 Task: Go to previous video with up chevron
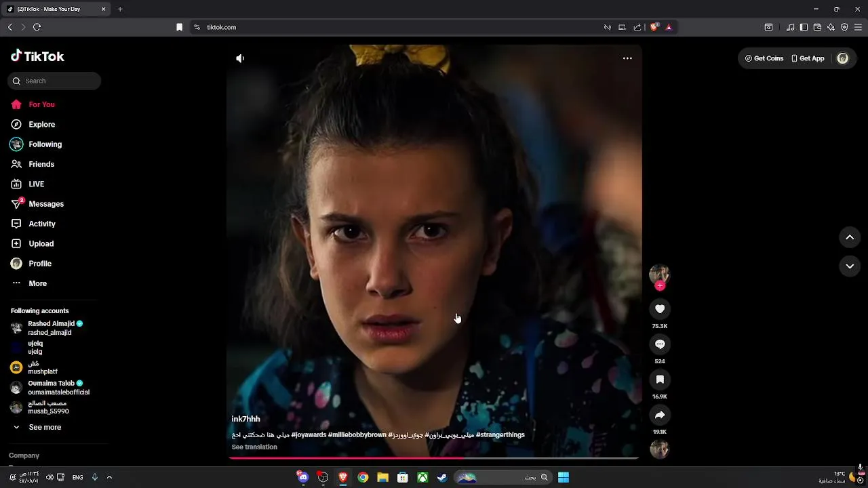[850, 237]
